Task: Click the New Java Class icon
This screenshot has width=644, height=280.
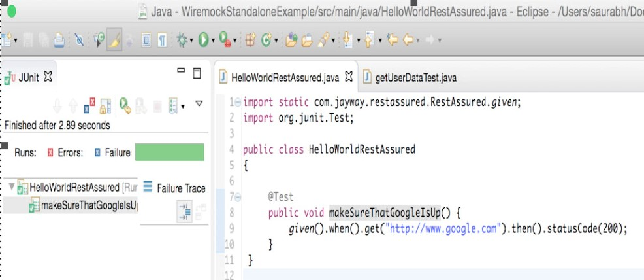Action: (267, 40)
